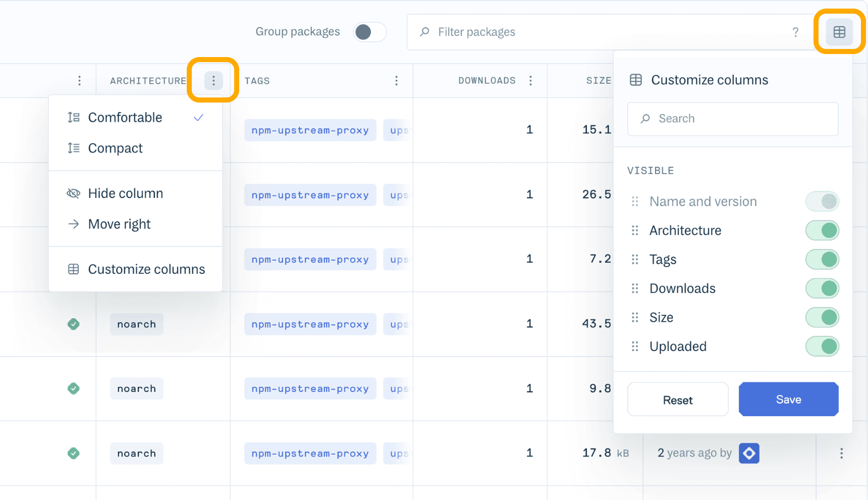
Task: Turn off the Tags column toggle
Action: click(x=822, y=260)
